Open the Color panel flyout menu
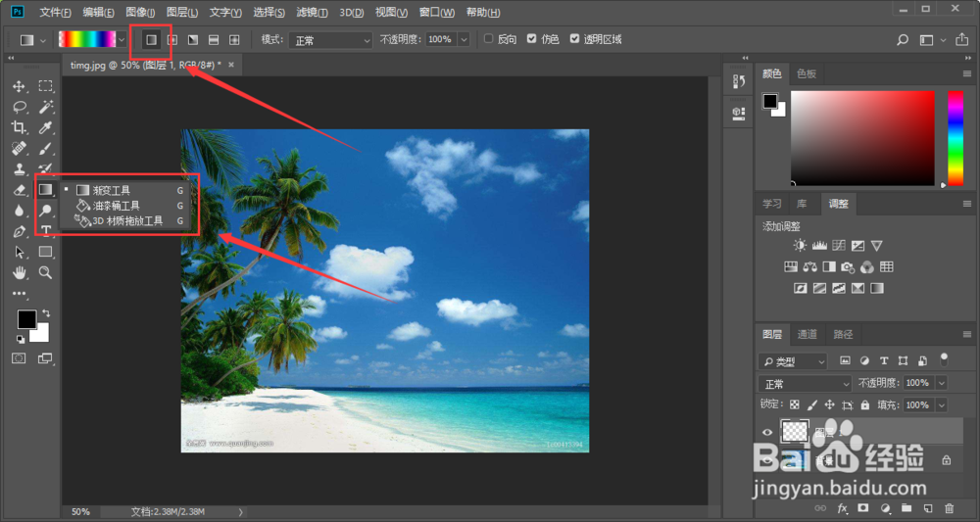This screenshot has height=522, width=980. coord(967,73)
